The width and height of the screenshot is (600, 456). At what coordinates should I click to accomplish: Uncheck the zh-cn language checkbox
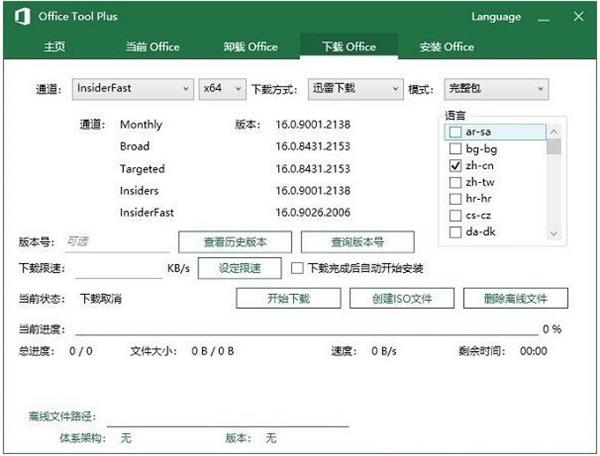[455, 166]
